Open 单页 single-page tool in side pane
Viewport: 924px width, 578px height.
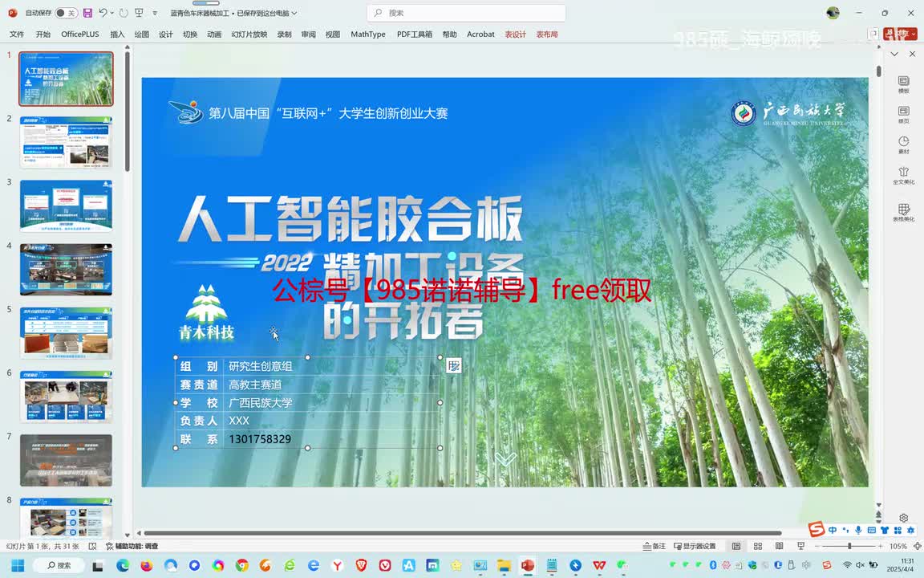coord(903,115)
